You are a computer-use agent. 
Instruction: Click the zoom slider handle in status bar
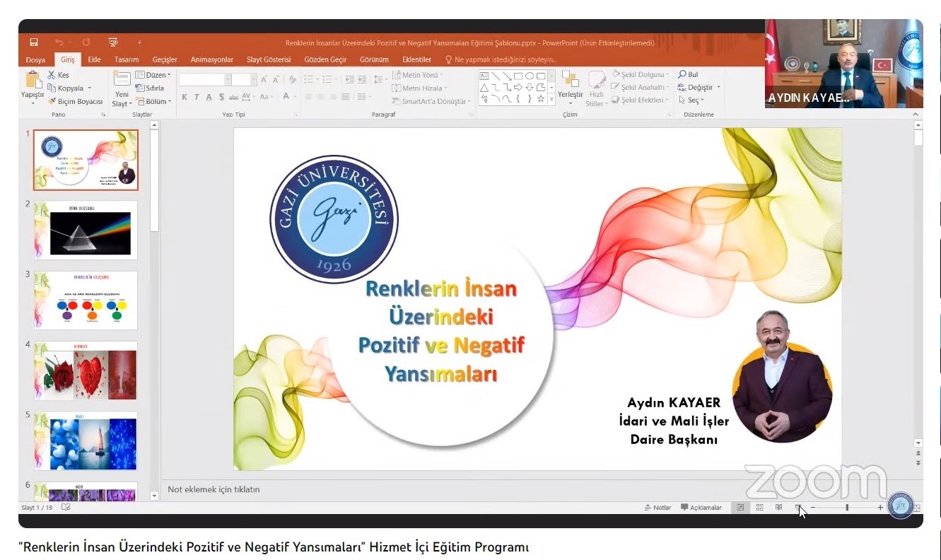[847, 507]
